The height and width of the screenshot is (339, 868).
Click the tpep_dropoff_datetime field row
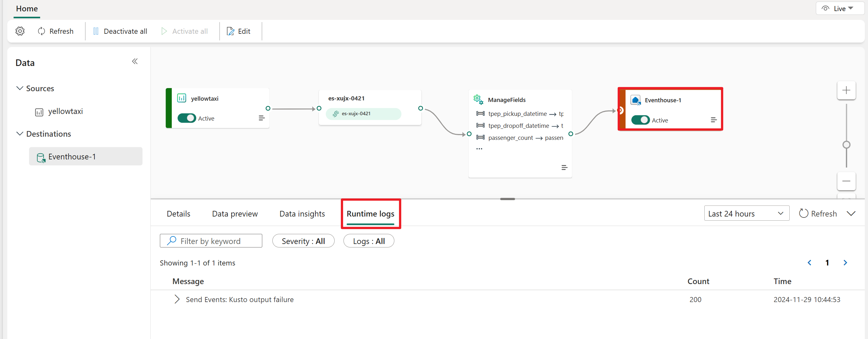click(520, 126)
